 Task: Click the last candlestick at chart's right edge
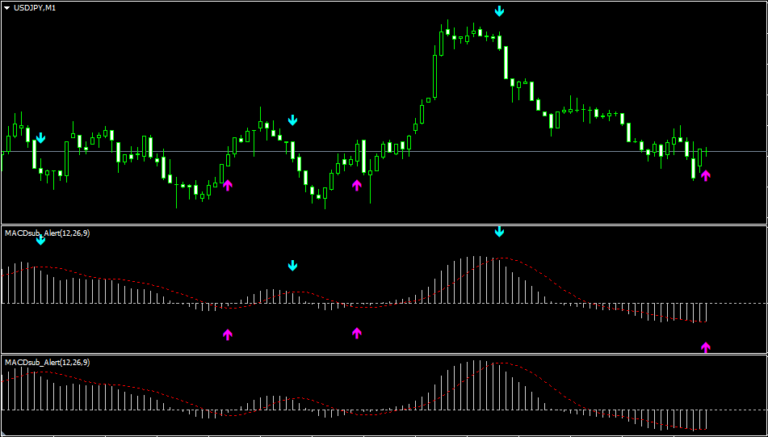tap(705, 153)
